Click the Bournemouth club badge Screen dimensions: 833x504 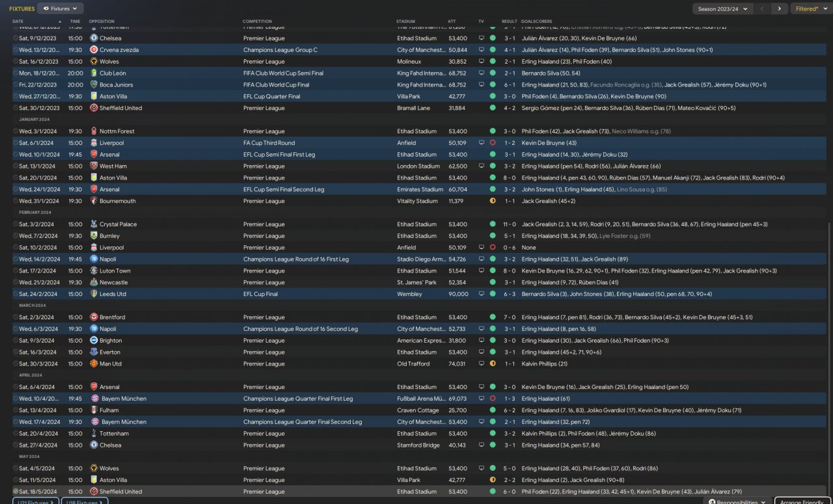(x=94, y=202)
